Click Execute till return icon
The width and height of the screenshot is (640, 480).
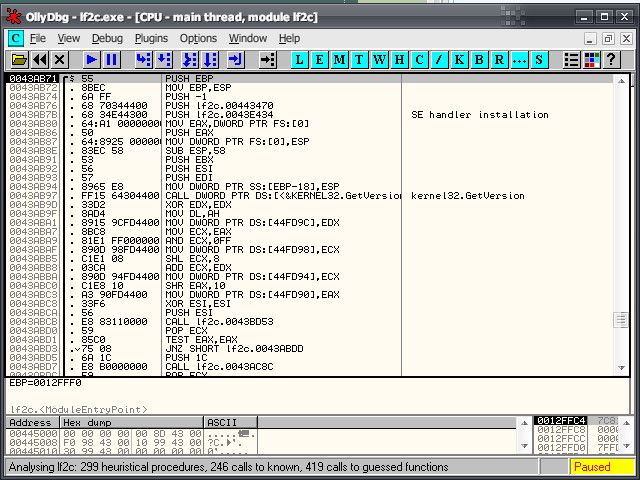(236, 60)
